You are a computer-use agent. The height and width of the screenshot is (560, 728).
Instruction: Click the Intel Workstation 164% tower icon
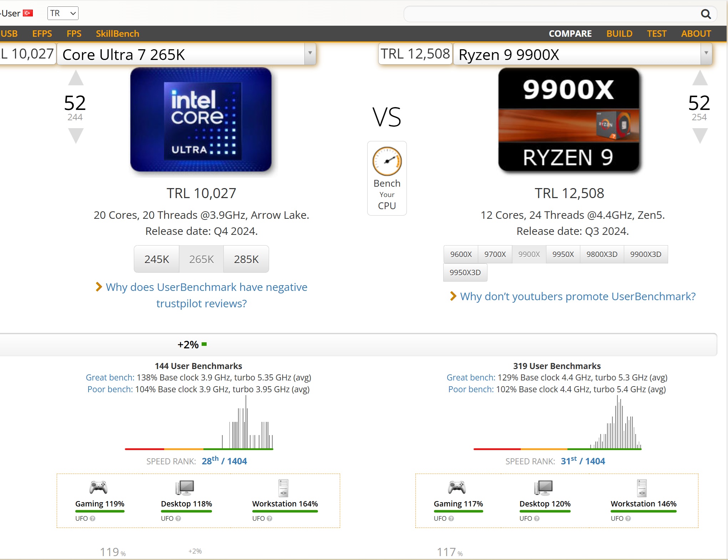[x=283, y=488]
